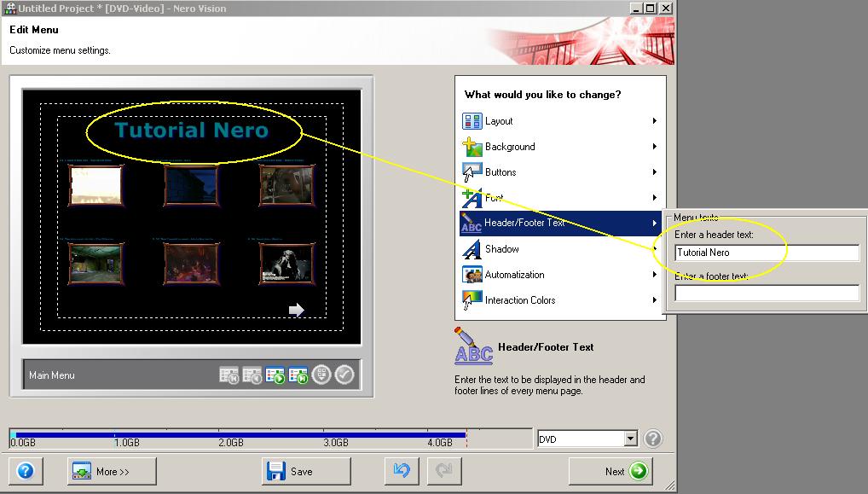Screen dimensions: 868x494
Task: Click the Shadow letter icon
Action: pyautogui.click(x=472, y=249)
